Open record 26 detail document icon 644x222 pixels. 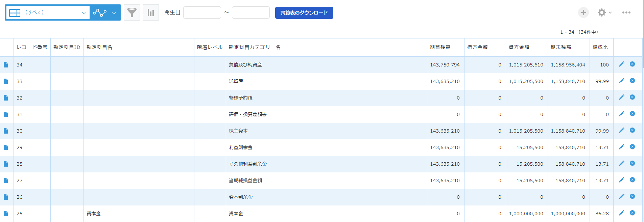tap(6, 197)
